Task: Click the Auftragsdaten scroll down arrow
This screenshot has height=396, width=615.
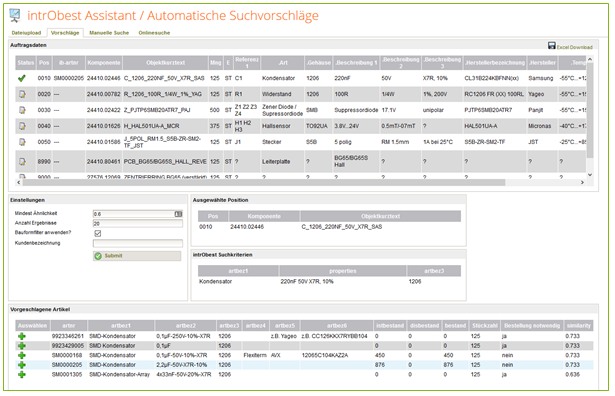Action: coord(590,175)
